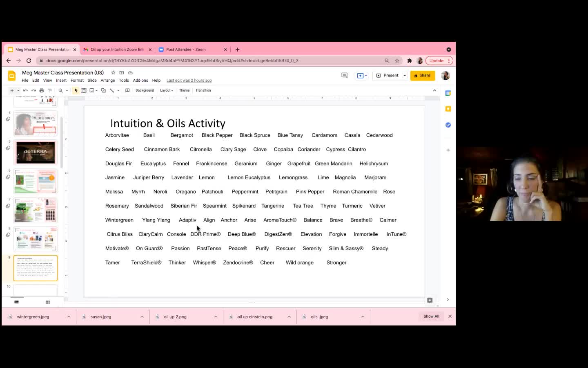Select slide 5 doTERRA thumbnail
The image size is (588, 368).
[x=36, y=152]
